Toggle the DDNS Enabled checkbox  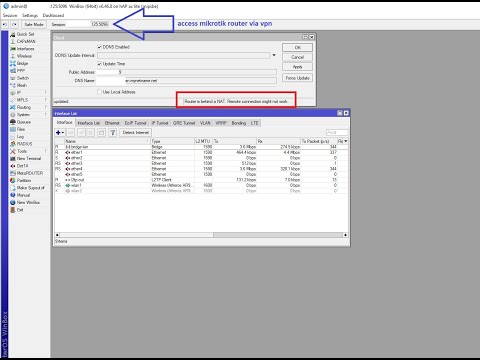click(x=99, y=47)
